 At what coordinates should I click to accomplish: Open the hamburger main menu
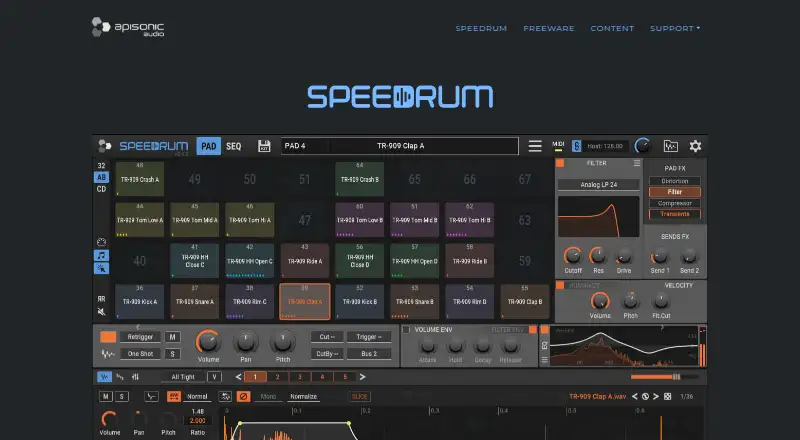point(535,146)
